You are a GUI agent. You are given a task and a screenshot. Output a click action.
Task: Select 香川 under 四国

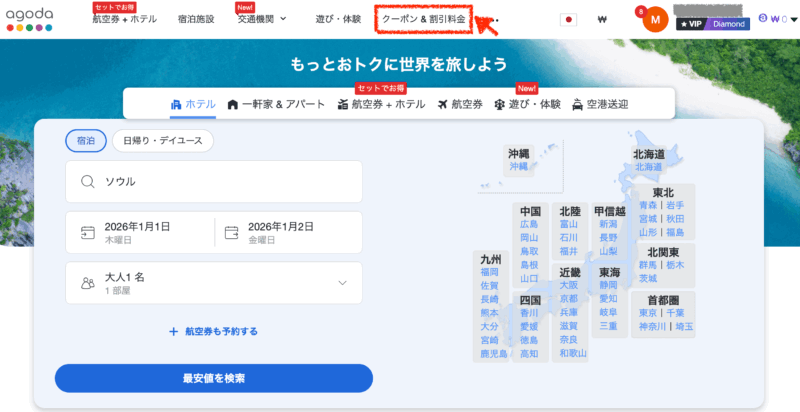pyautogui.click(x=529, y=313)
